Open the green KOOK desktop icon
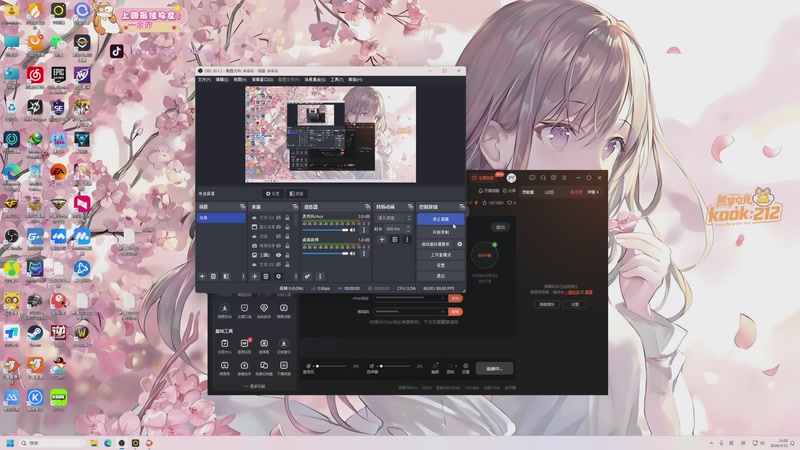This screenshot has height=450, width=800. 59,398
